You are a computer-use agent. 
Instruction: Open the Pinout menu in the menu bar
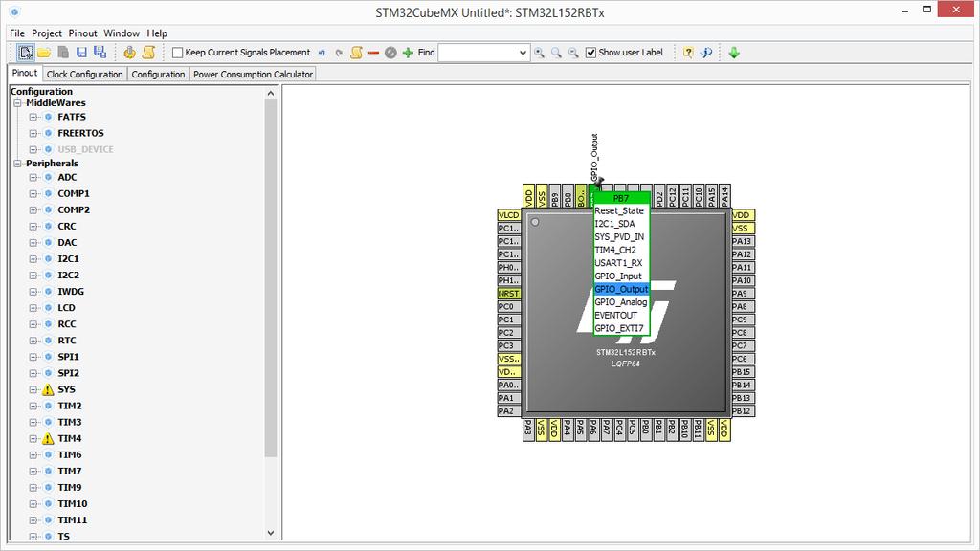pos(82,33)
